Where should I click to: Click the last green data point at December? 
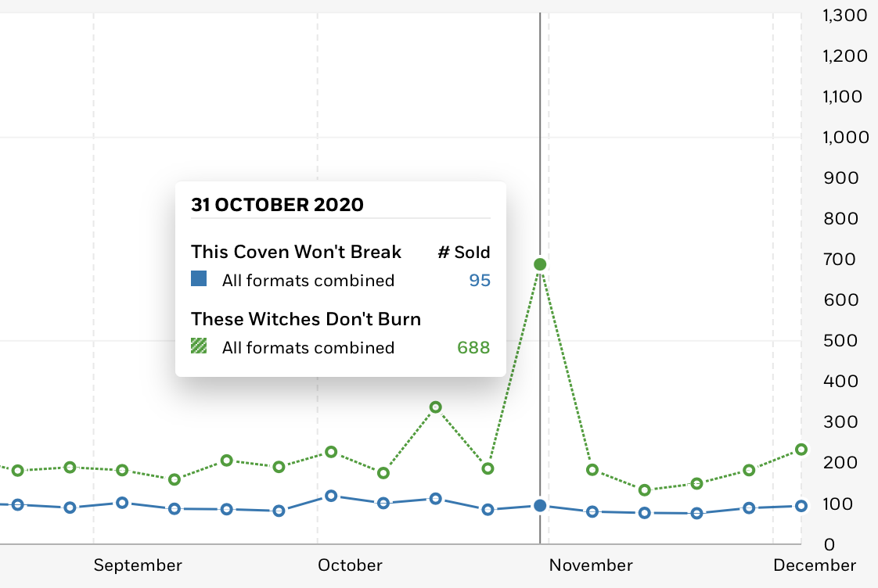[x=801, y=450]
